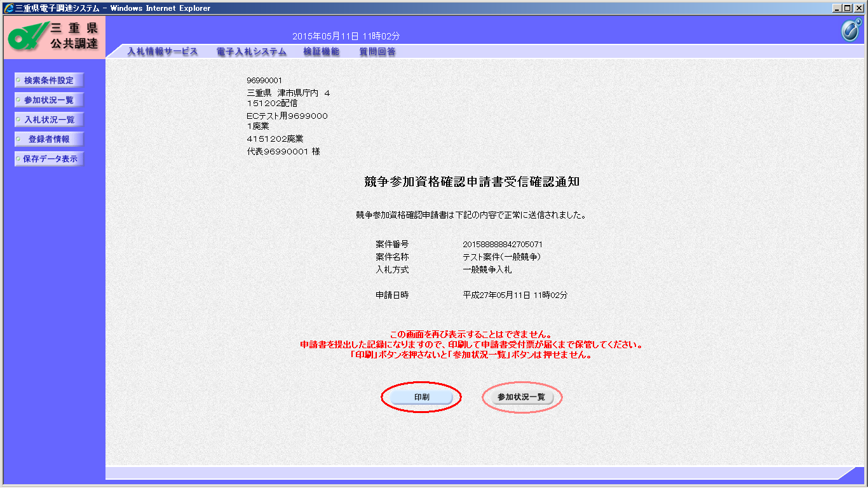Click the 申請日時 label
The width and height of the screenshot is (868, 488).
392,295
